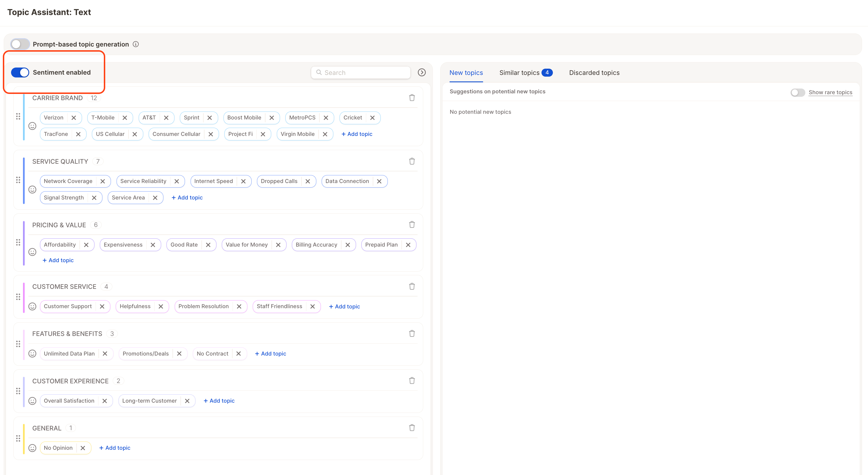
Task: Click the drag handle of CARRIER BRAND
Action: click(18, 116)
